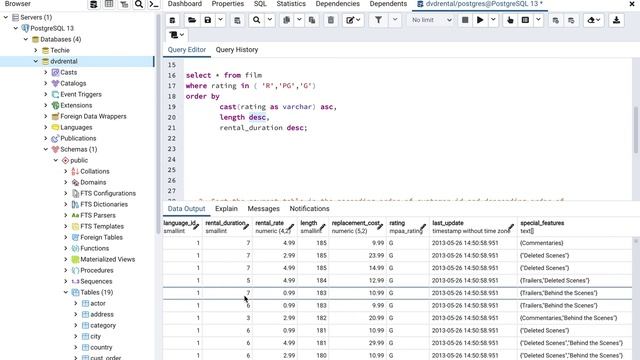The width and height of the screenshot is (640, 360).
Task: Expand the Techie database node
Action: point(36,50)
